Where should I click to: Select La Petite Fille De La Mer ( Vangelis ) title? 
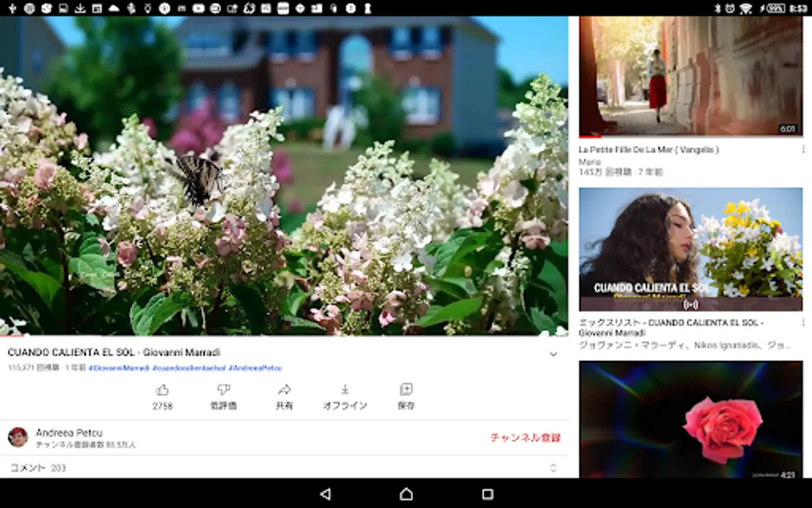pos(648,150)
